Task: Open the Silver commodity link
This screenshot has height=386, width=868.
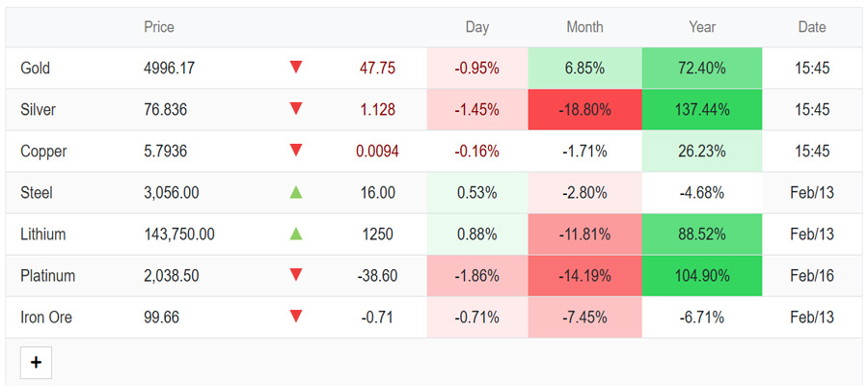Action: [38, 110]
